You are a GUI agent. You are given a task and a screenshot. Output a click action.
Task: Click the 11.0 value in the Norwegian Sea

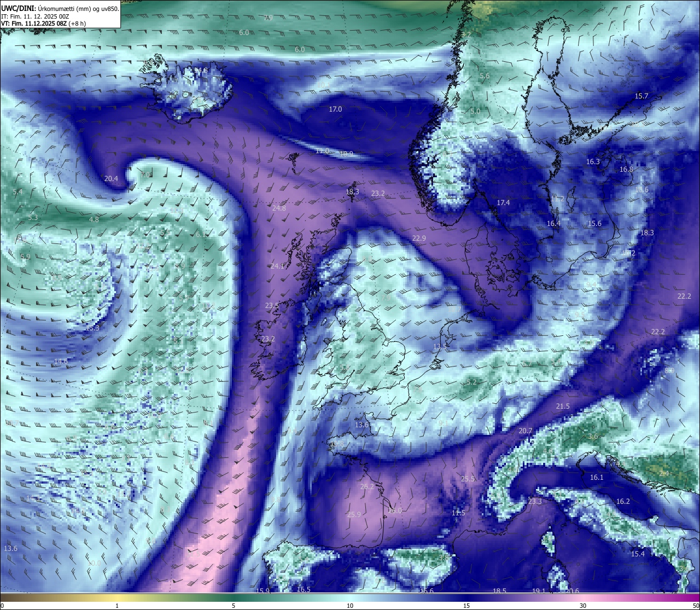click(x=323, y=150)
